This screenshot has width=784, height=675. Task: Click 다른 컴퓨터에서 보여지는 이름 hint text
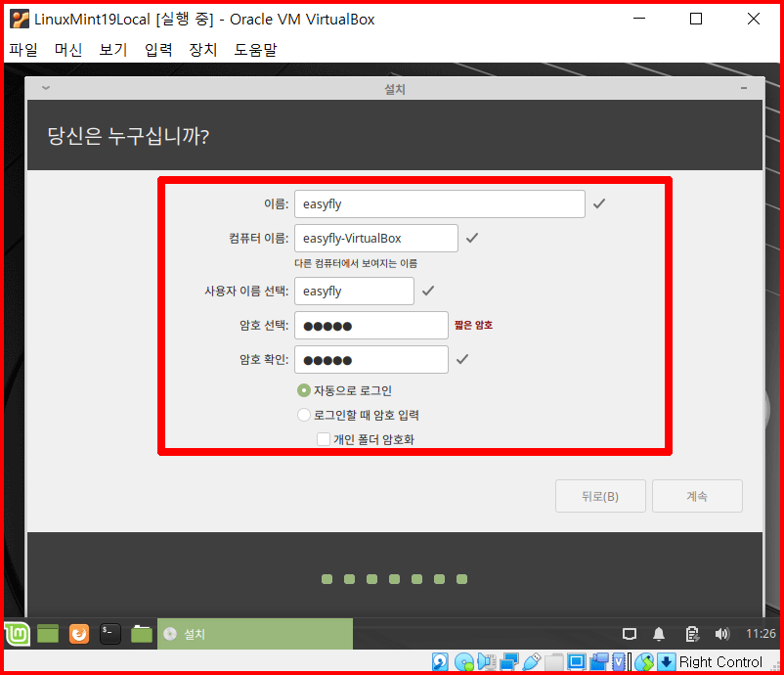[356, 263]
